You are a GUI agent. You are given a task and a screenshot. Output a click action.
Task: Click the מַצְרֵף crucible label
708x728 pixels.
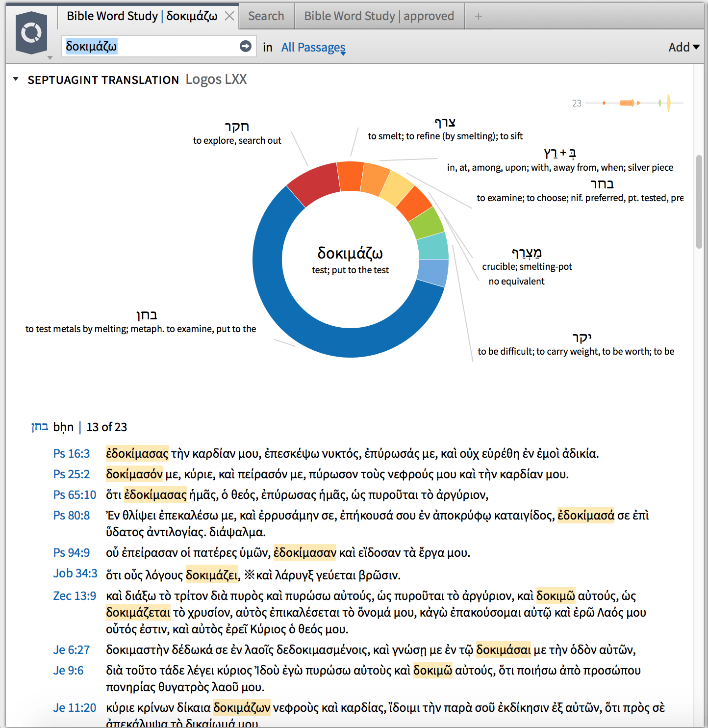(527, 260)
